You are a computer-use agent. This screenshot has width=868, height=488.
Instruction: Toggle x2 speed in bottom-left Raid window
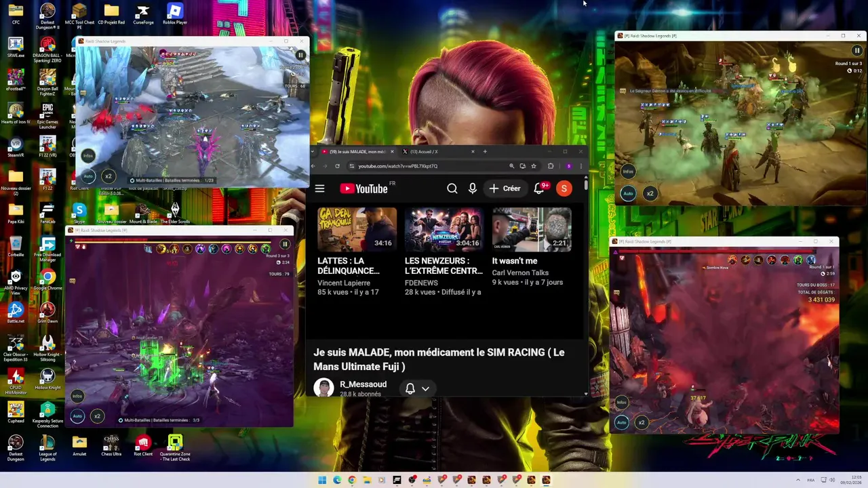click(97, 416)
